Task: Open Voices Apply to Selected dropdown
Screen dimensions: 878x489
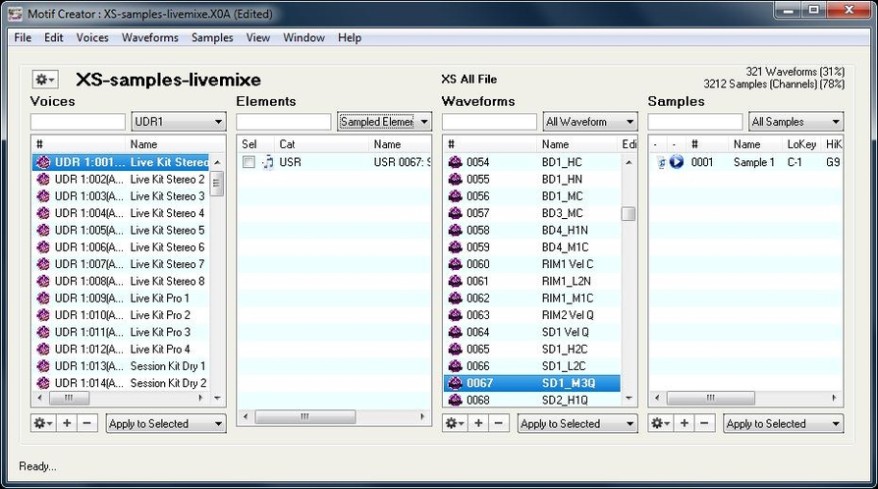Action: (x=166, y=423)
